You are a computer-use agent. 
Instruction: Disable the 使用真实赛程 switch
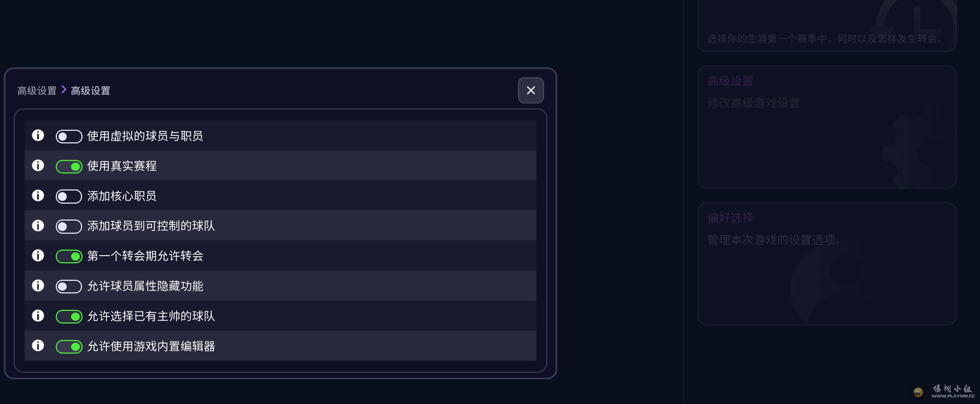[x=69, y=166]
